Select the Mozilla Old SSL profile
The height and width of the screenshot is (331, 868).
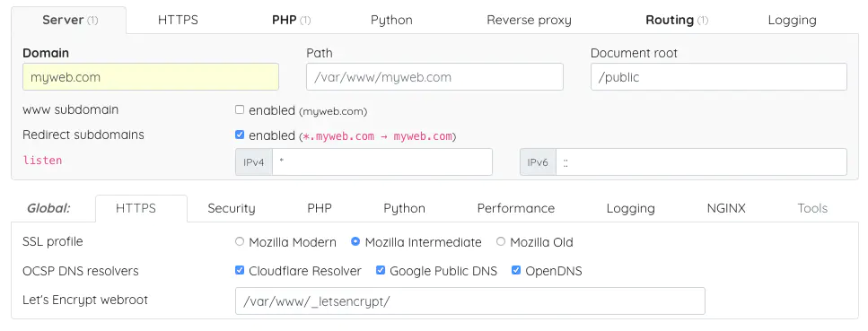click(x=501, y=241)
